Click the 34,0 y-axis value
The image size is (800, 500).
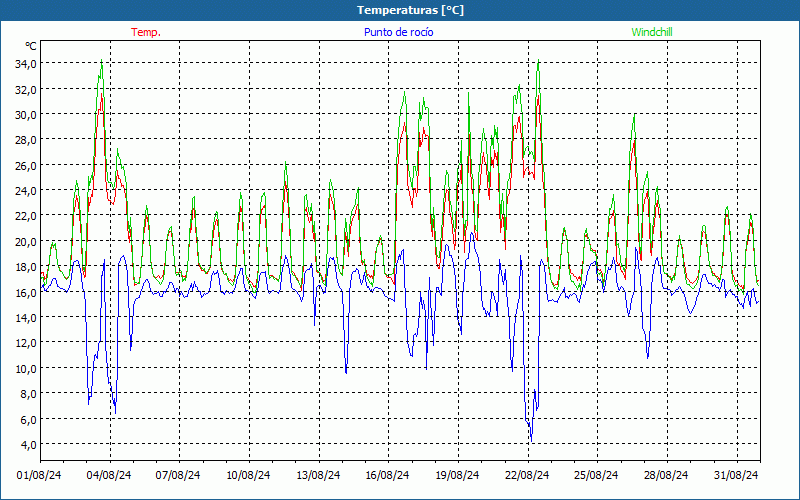point(26,64)
